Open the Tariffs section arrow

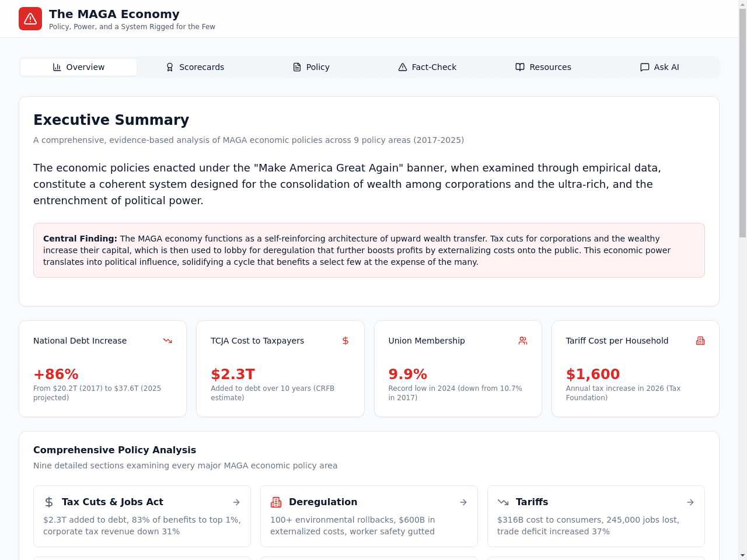(x=690, y=502)
